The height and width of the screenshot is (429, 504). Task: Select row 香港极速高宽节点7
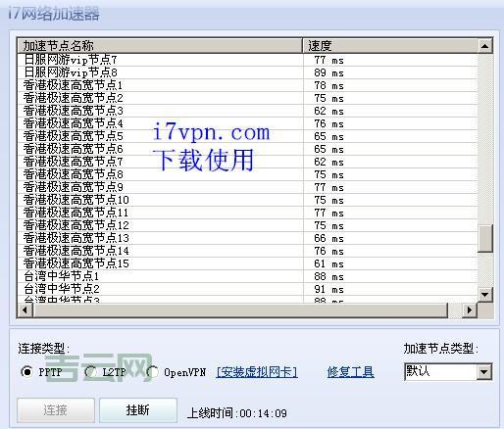[x=247, y=162]
